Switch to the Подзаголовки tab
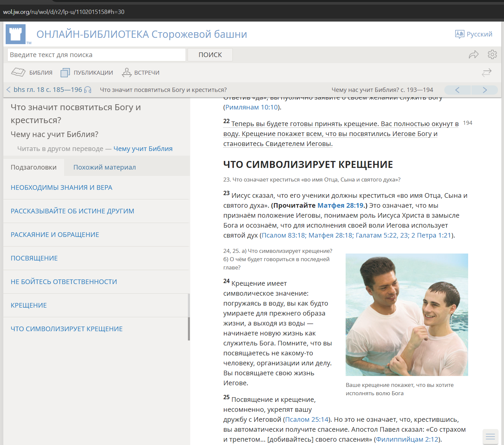Screen dimensions: 504x445 [x=34, y=167]
